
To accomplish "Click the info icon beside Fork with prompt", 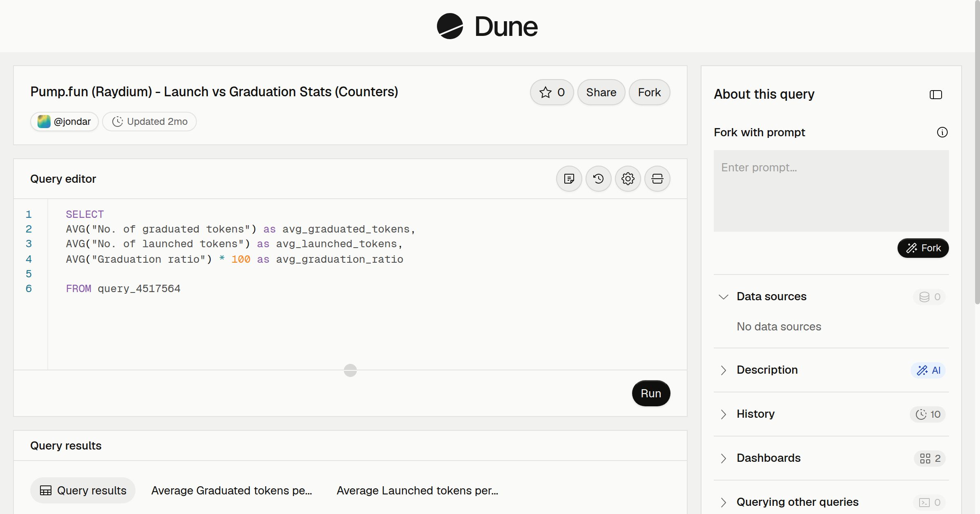I will 942,132.
